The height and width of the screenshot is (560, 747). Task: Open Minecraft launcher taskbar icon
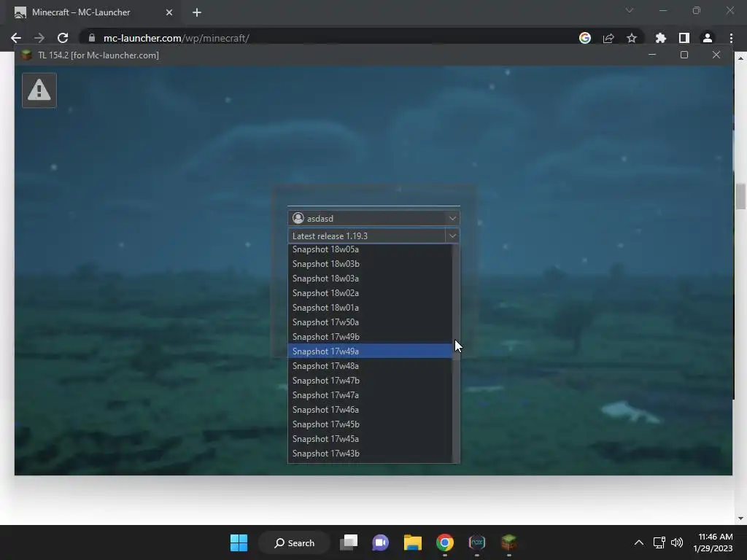(508, 542)
